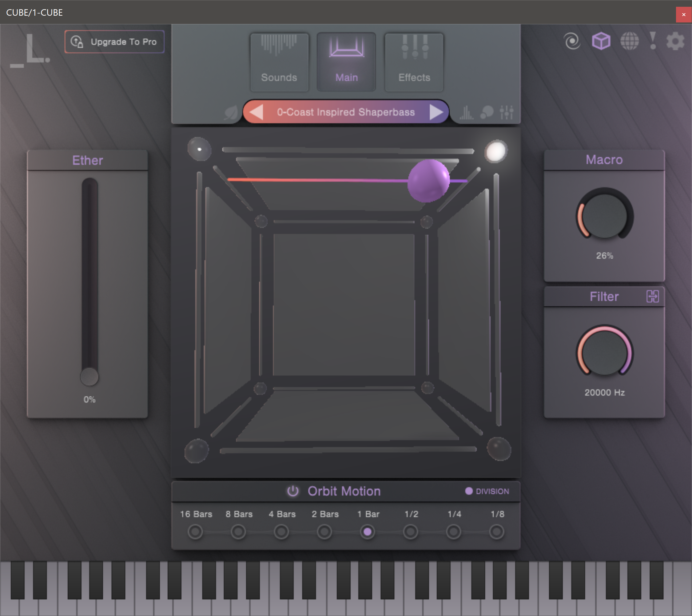
Task: Select the bottom-right cube corner sphere
Action: click(x=499, y=449)
